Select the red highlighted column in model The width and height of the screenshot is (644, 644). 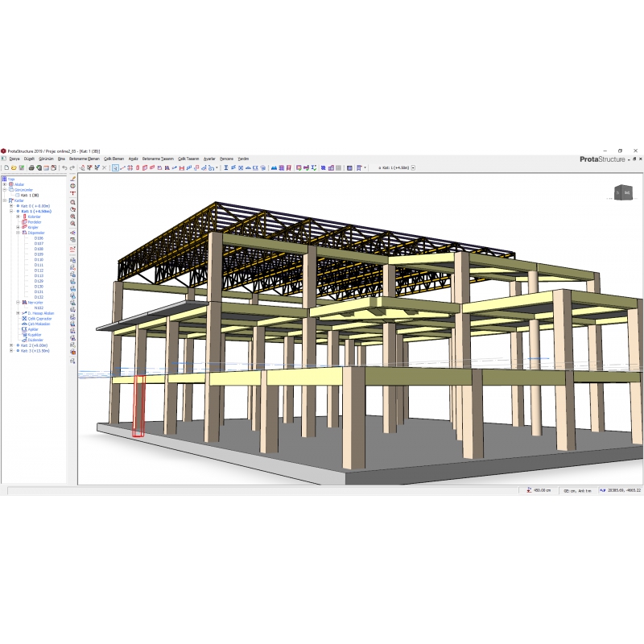coord(138,407)
